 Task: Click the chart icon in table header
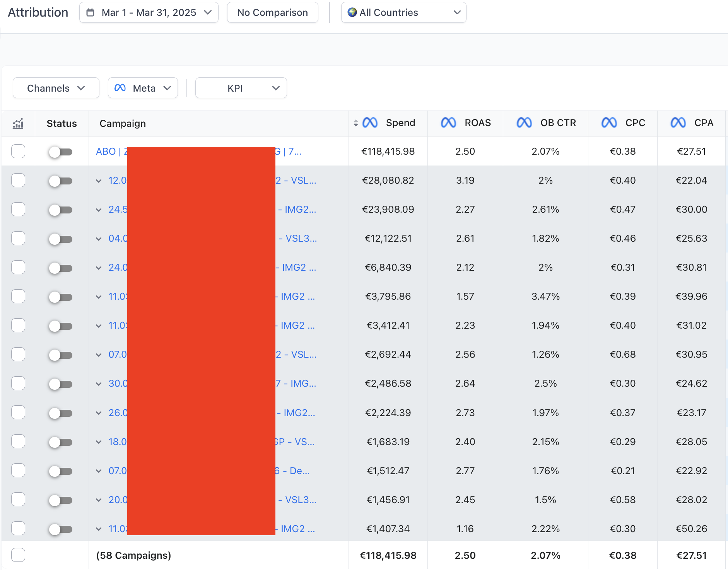tap(18, 123)
